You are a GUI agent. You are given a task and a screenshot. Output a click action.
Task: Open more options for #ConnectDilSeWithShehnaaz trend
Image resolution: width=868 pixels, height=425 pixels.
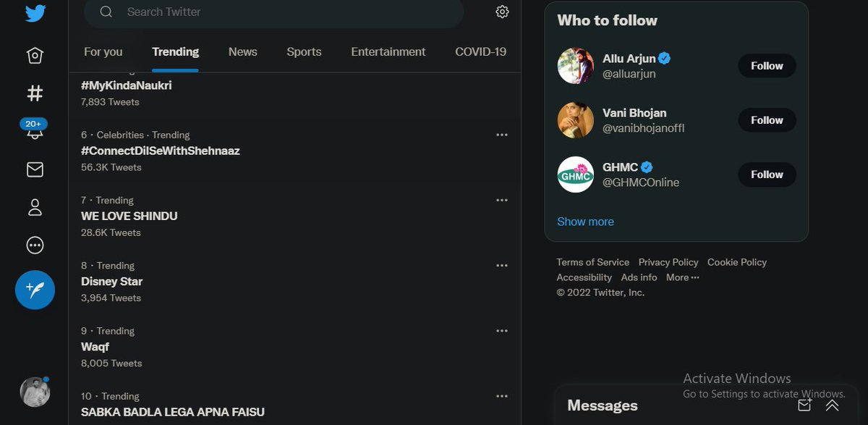tap(502, 135)
